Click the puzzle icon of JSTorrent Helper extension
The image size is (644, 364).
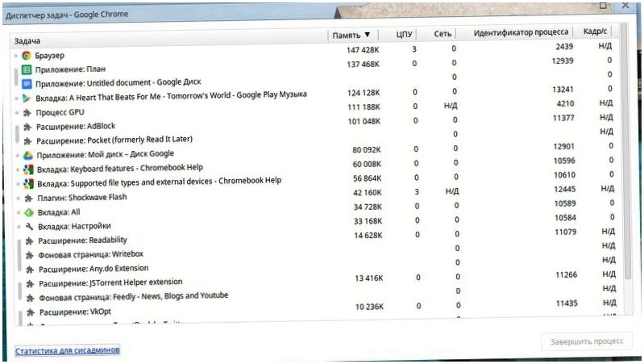[30, 284]
